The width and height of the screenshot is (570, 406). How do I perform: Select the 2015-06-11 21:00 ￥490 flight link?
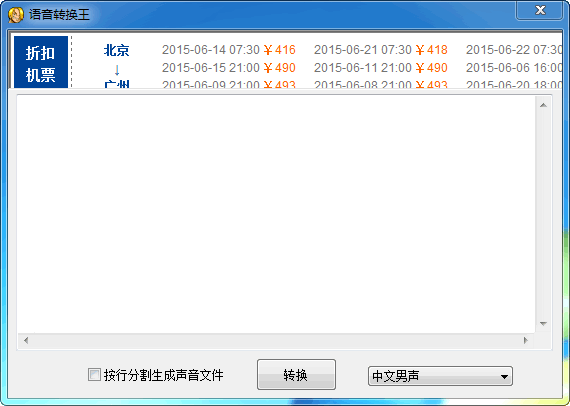coord(381,68)
